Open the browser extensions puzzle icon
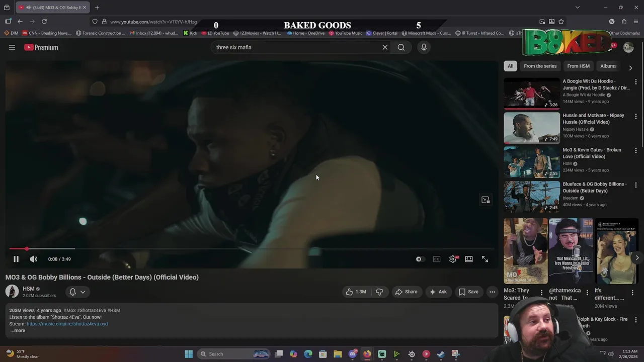The width and height of the screenshot is (644, 362). [624, 22]
